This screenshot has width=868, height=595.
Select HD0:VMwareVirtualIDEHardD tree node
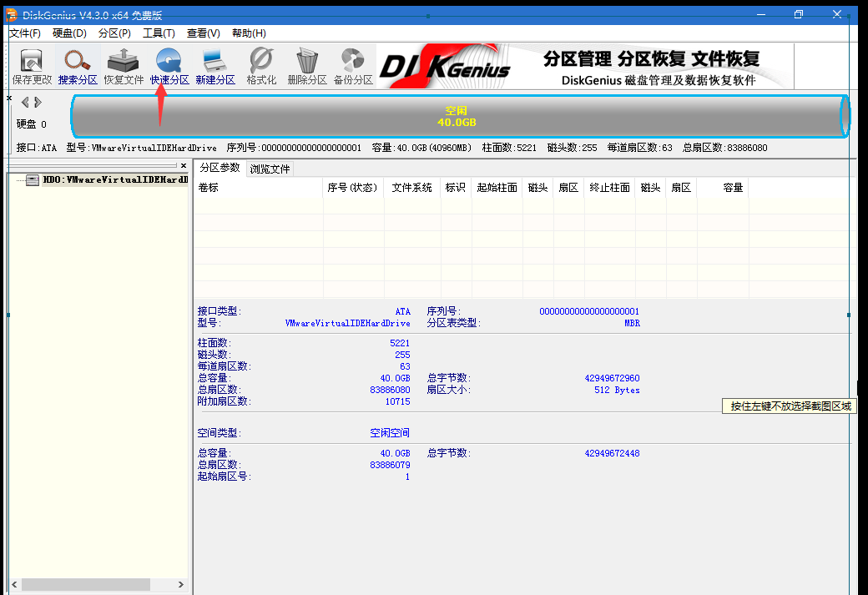point(115,180)
